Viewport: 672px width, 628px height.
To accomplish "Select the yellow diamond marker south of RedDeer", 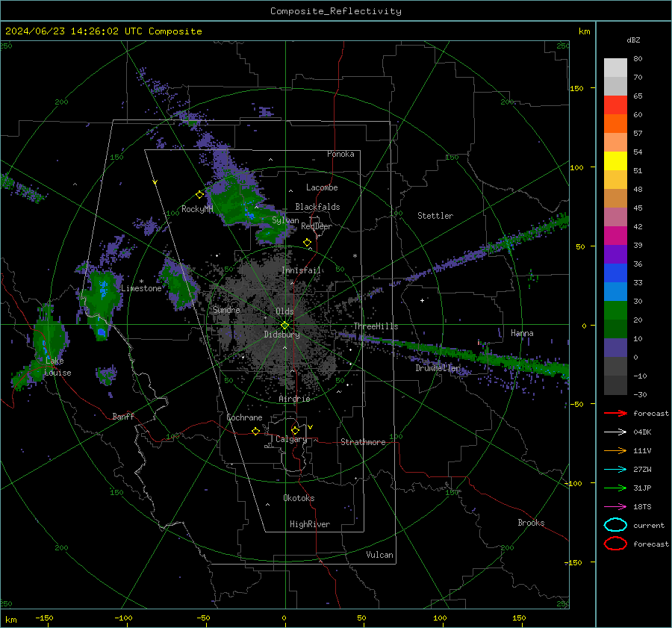I will (308, 243).
